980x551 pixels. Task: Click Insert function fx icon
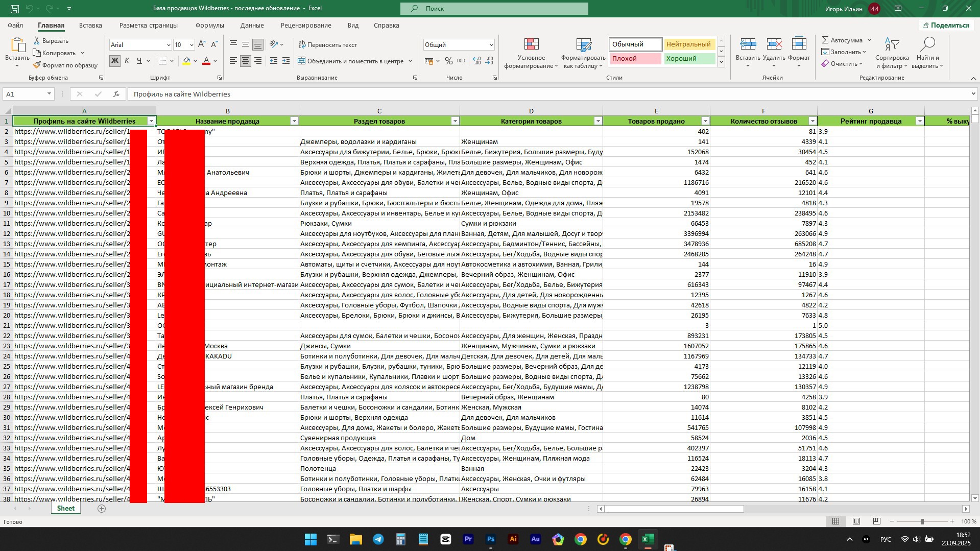pos(116,94)
